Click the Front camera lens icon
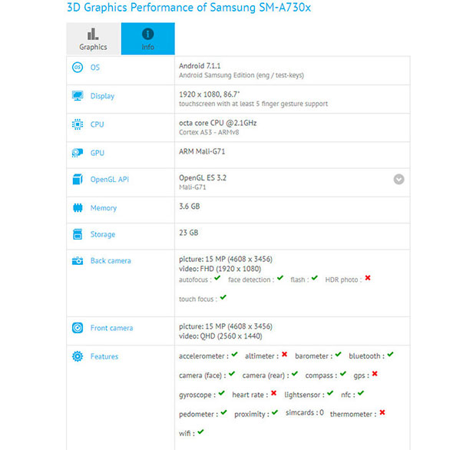476x450 pixels. [78, 328]
